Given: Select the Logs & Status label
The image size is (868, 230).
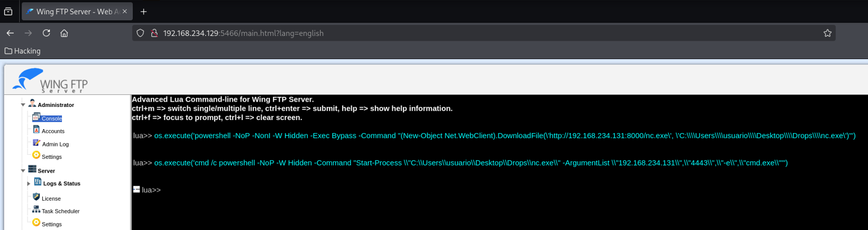Looking at the screenshot, I should point(62,183).
